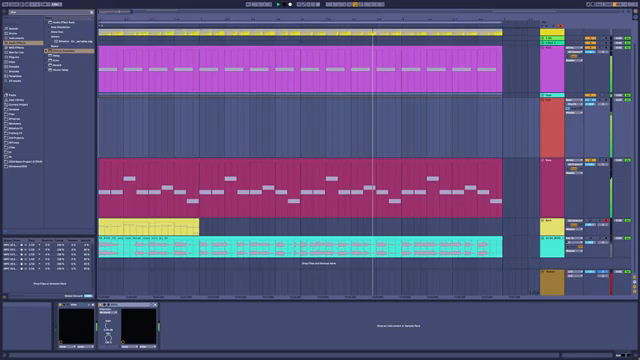This screenshot has width=640, height=360.
Task: Select Templates category in browser
Action: [x=15, y=76]
